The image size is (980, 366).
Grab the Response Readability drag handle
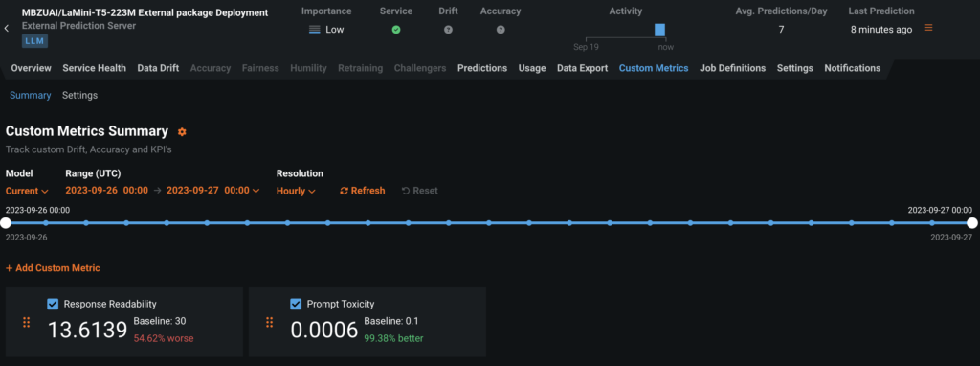(x=26, y=322)
